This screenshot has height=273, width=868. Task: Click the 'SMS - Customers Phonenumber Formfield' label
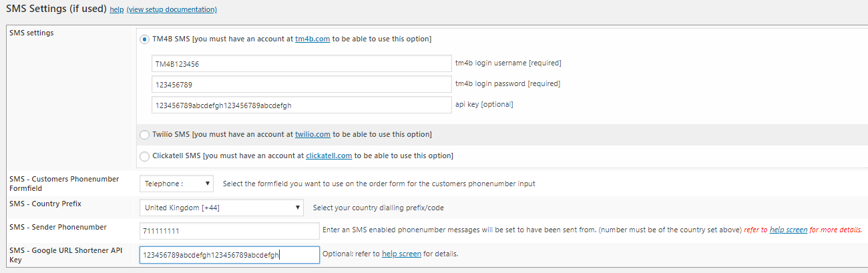[64, 184]
